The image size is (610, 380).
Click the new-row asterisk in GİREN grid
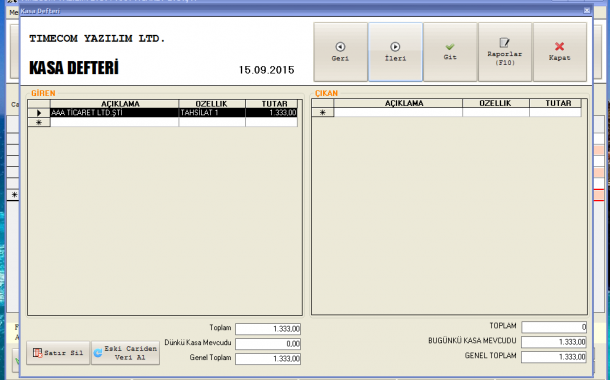(39, 122)
